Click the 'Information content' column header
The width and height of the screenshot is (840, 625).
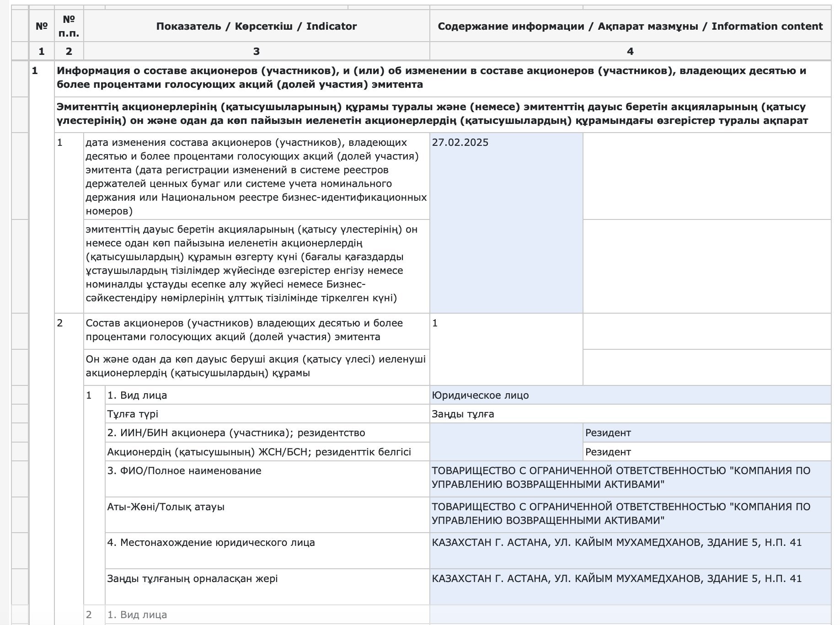click(x=630, y=26)
